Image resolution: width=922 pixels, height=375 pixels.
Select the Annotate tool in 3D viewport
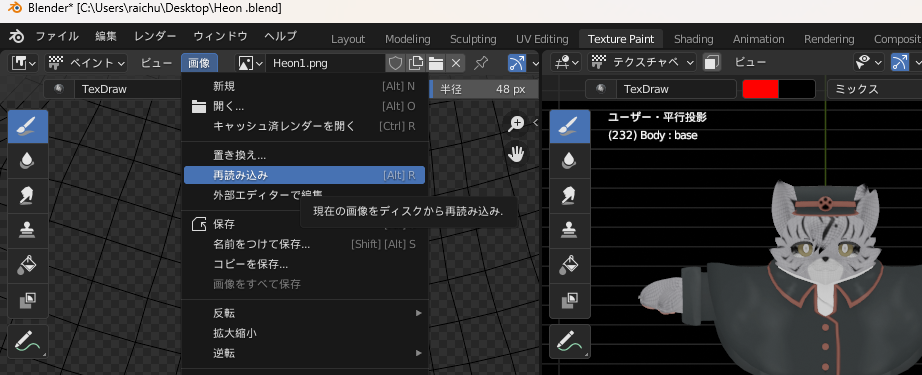pyautogui.click(x=570, y=341)
